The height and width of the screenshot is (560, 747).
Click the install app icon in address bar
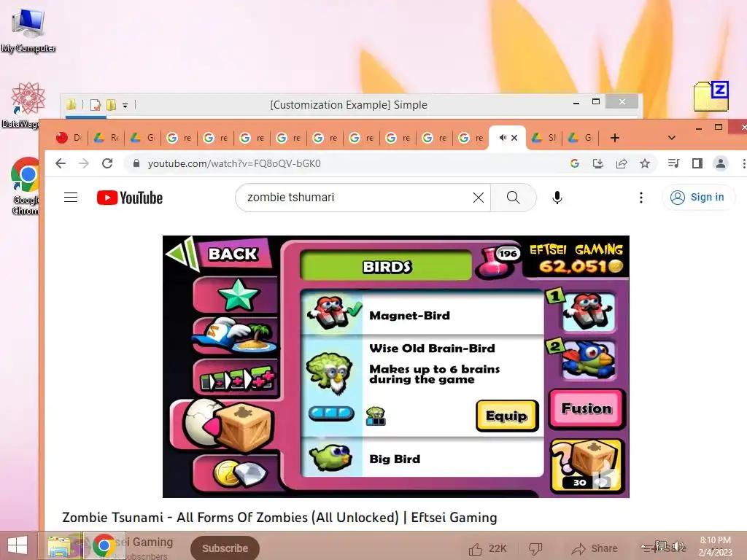(598, 163)
